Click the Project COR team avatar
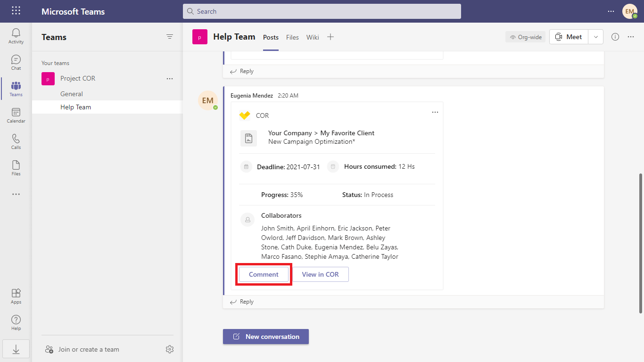 pyautogui.click(x=48, y=79)
